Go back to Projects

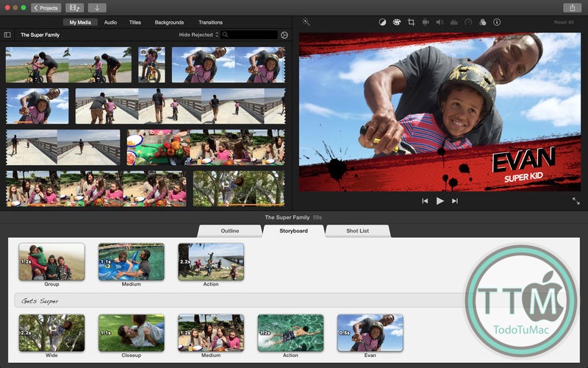tap(46, 7)
